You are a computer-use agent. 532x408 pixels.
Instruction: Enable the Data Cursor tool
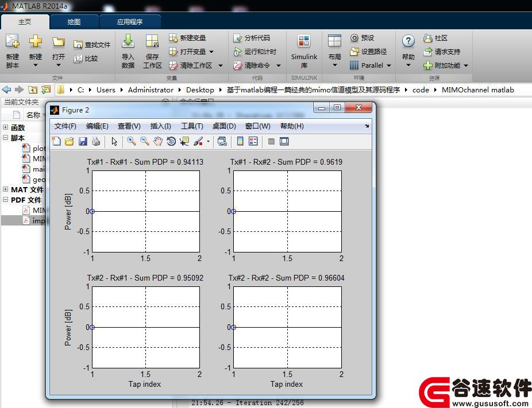[x=184, y=141]
